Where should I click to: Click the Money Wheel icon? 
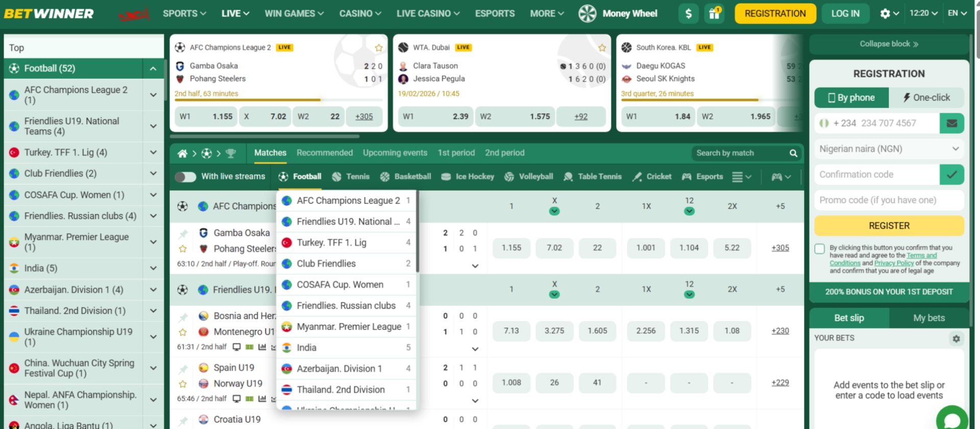click(587, 14)
